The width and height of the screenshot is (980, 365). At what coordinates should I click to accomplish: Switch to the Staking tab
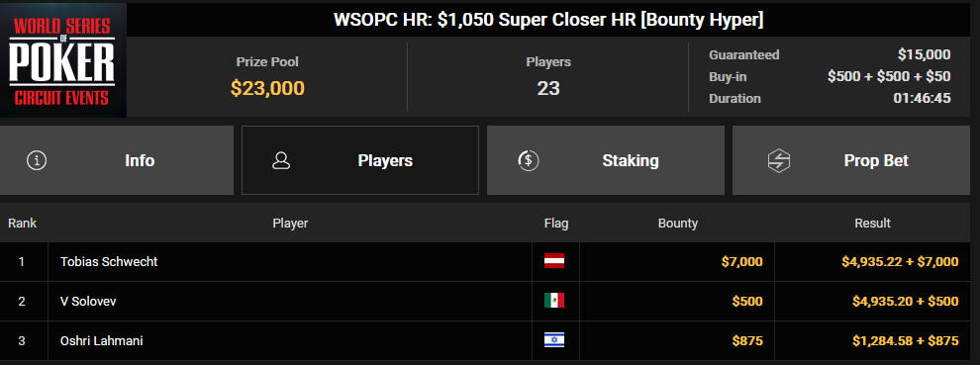click(606, 160)
